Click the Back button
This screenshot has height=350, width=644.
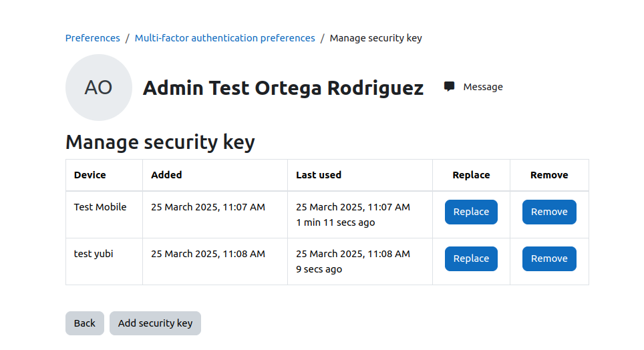85,323
